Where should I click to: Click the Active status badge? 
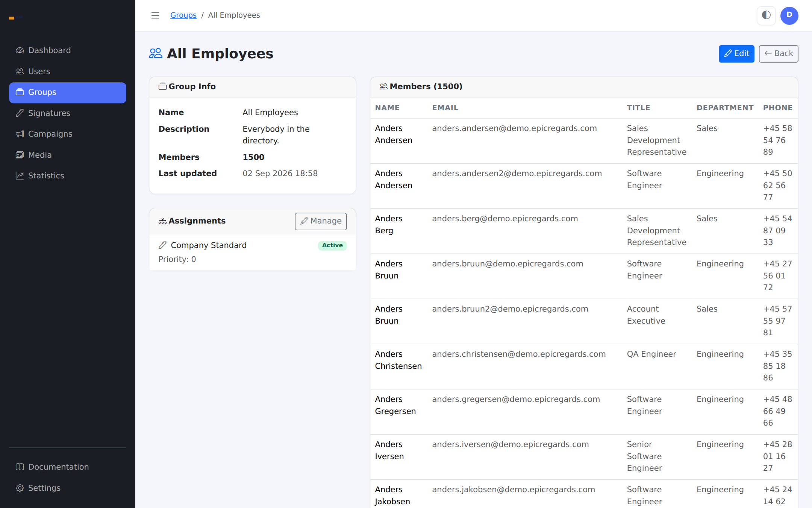[x=332, y=245]
